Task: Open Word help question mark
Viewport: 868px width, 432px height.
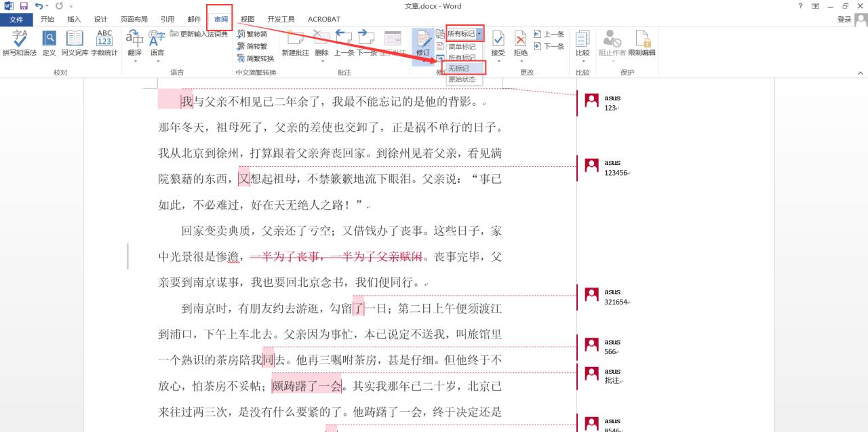Action: coord(800,6)
